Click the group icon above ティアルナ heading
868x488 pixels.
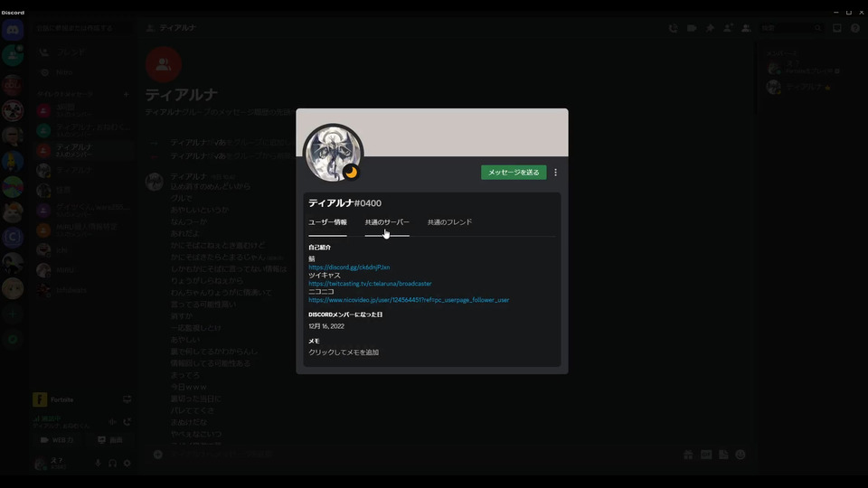click(164, 65)
